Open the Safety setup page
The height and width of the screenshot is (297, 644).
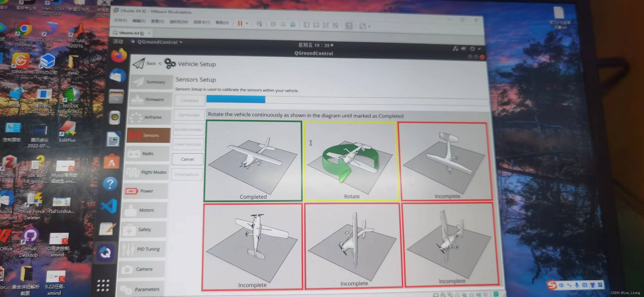point(144,229)
